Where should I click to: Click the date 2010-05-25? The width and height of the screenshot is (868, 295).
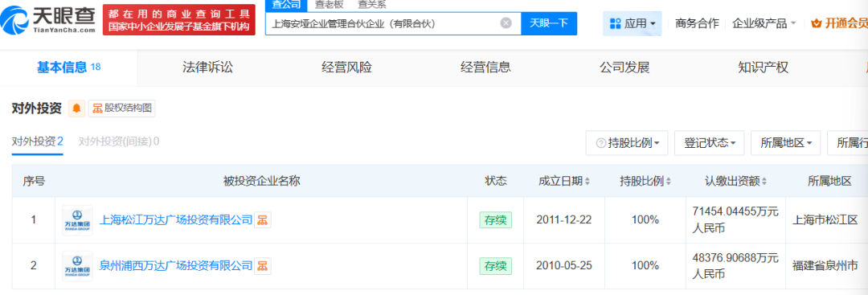[x=564, y=266]
